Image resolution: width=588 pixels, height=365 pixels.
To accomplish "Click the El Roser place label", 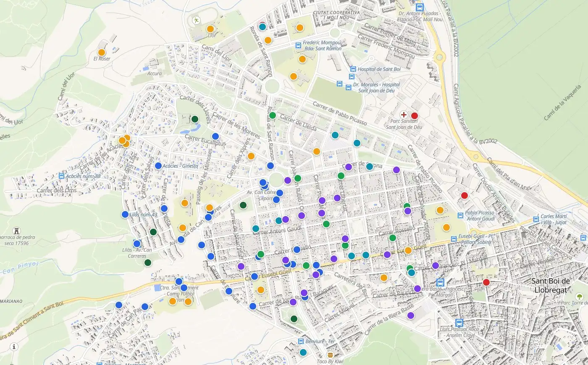I will point(102,59).
